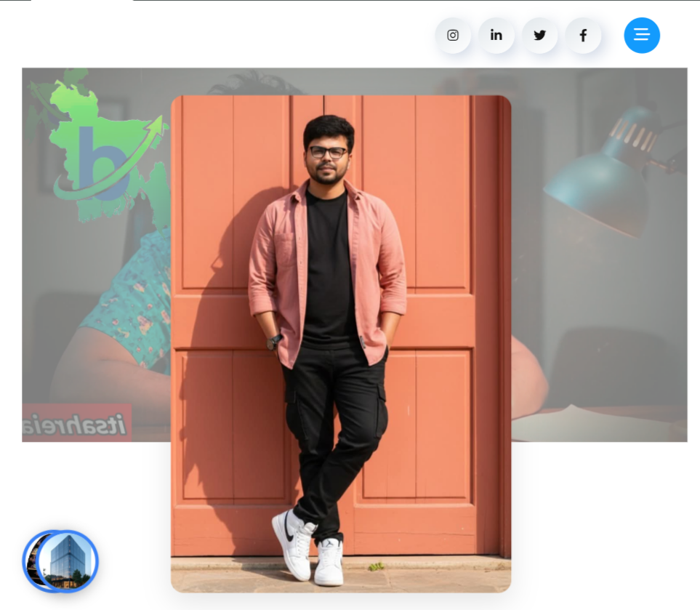700x610 pixels.
Task: Open the Facebook page icon
Action: click(583, 36)
